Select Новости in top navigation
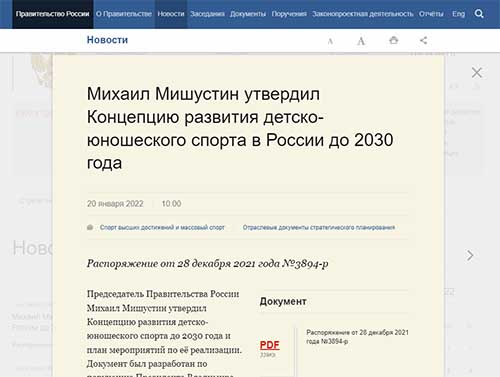Screen dimensions: 500x377 tap(171, 14)
